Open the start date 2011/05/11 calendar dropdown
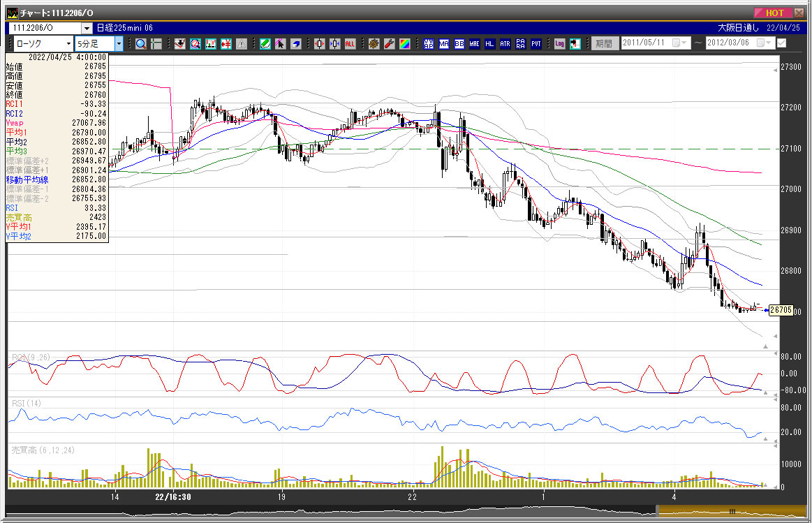Viewport: 812px width, 523px height. pyautogui.click(x=679, y=43)
